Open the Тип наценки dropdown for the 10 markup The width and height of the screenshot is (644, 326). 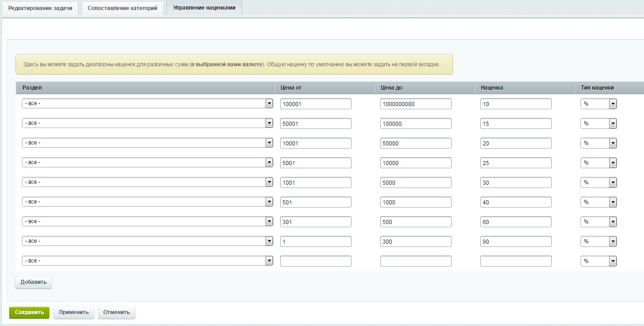(598, 104)
